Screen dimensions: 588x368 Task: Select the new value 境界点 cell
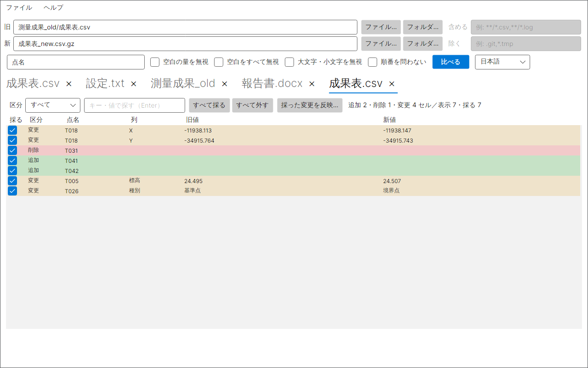391,190
